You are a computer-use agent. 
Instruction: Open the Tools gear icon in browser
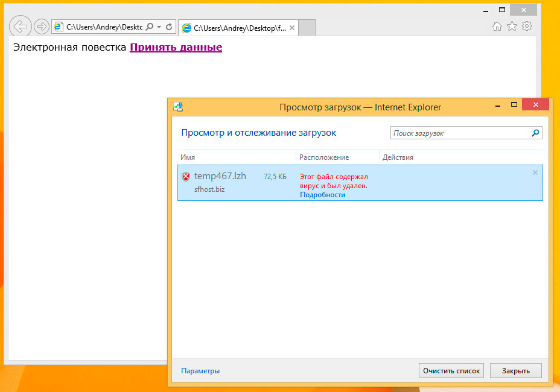click(x=527, y=26)
